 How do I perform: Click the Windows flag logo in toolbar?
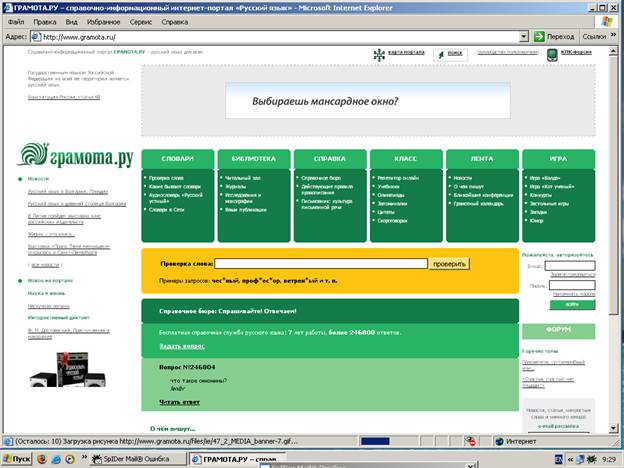606,21
